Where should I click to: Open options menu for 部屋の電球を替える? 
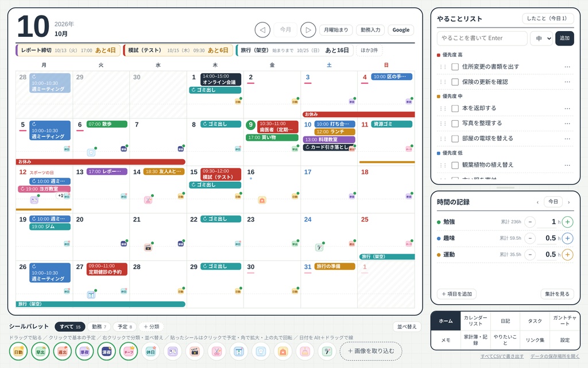(567, 139)
